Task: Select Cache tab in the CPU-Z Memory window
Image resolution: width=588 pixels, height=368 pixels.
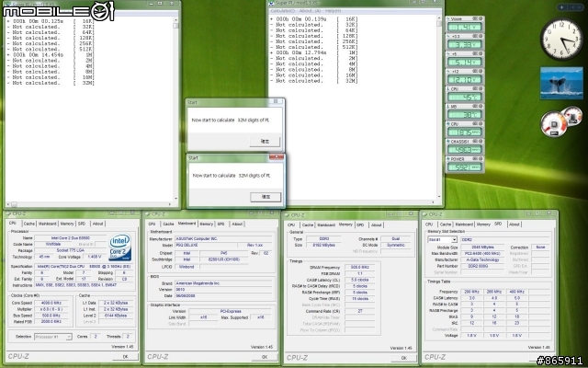Action: (308, 224)
